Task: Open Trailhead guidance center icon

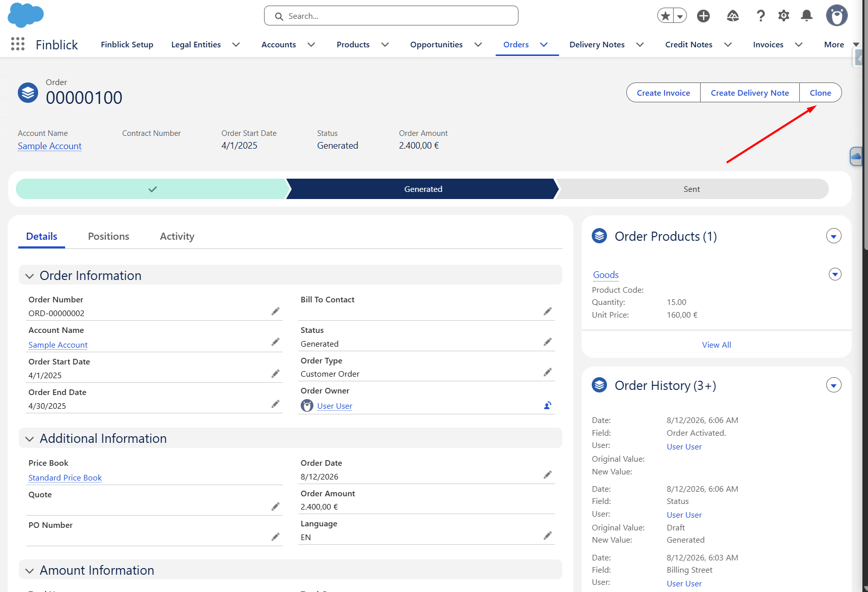Action: [x=733, y=16]
